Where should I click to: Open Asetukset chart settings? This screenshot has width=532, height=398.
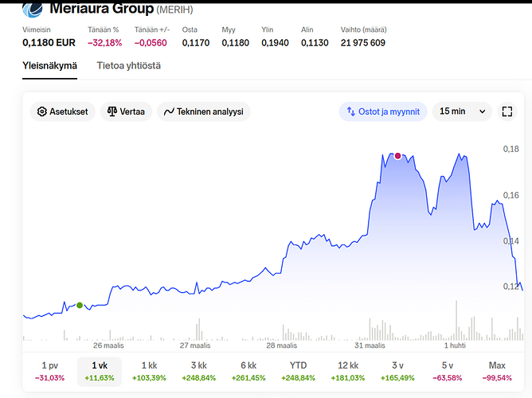tap(63, 111)
